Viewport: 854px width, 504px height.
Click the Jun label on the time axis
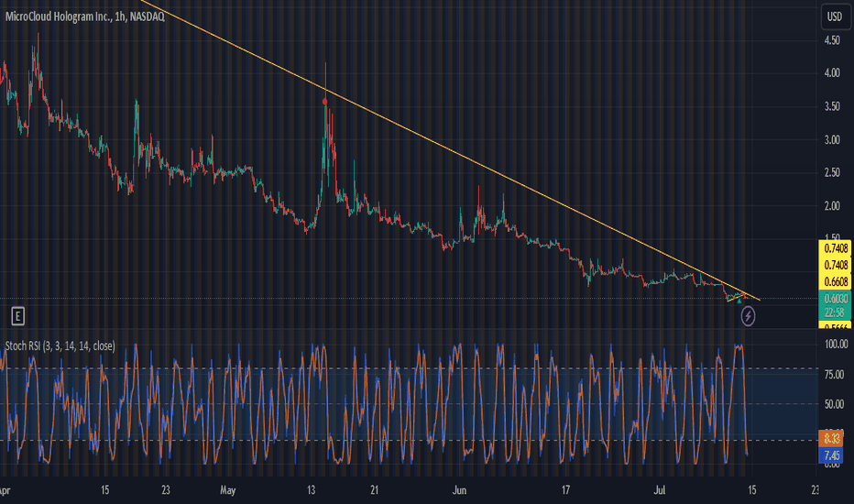(459, 490)
